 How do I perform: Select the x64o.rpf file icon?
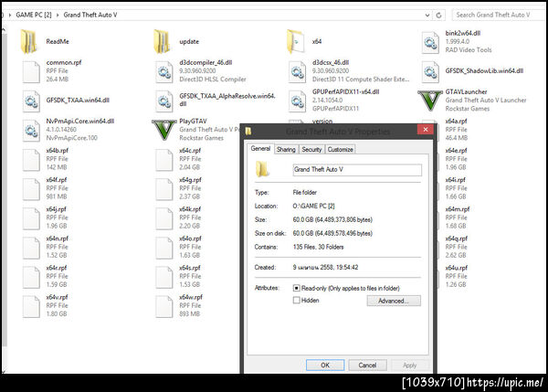pos(163,248)
